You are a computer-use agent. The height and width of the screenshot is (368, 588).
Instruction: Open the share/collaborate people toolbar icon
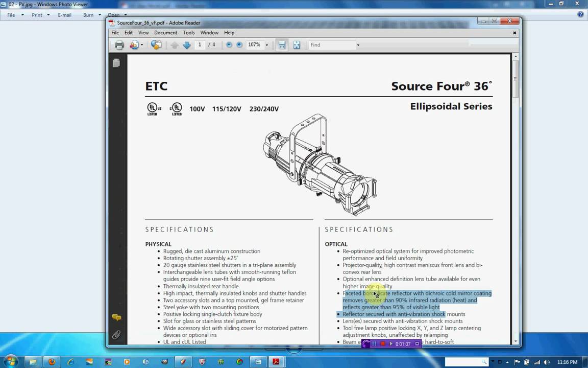coord(134,45)
